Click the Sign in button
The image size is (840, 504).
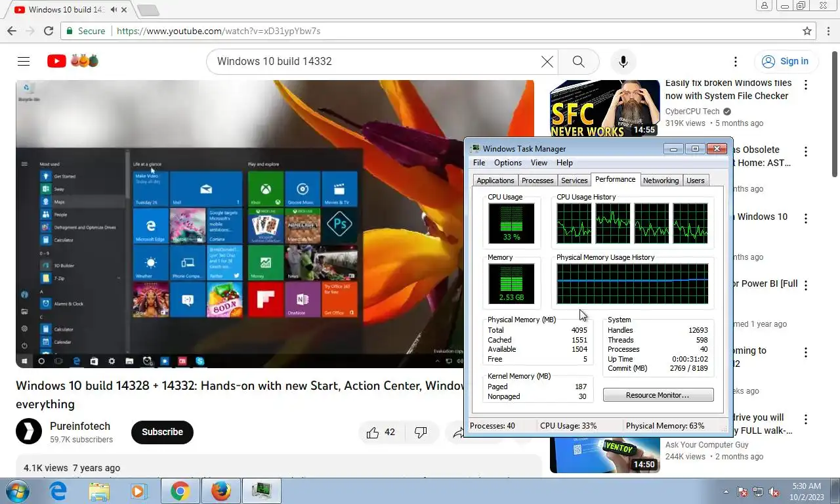[786, 61]
